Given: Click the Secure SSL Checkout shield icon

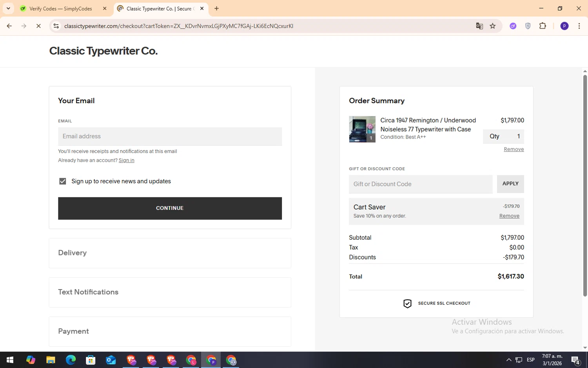Looking at the screenshot, I should [407, 304].
